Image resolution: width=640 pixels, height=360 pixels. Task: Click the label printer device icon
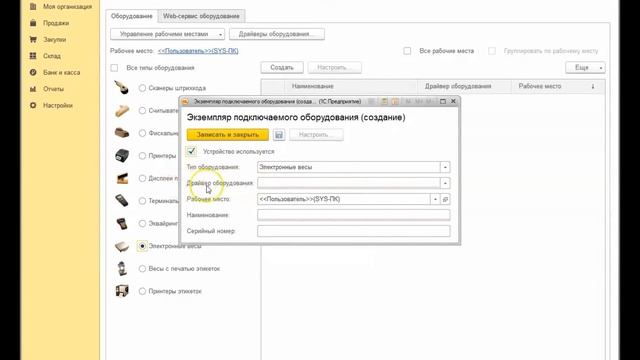tap(122, 291)
